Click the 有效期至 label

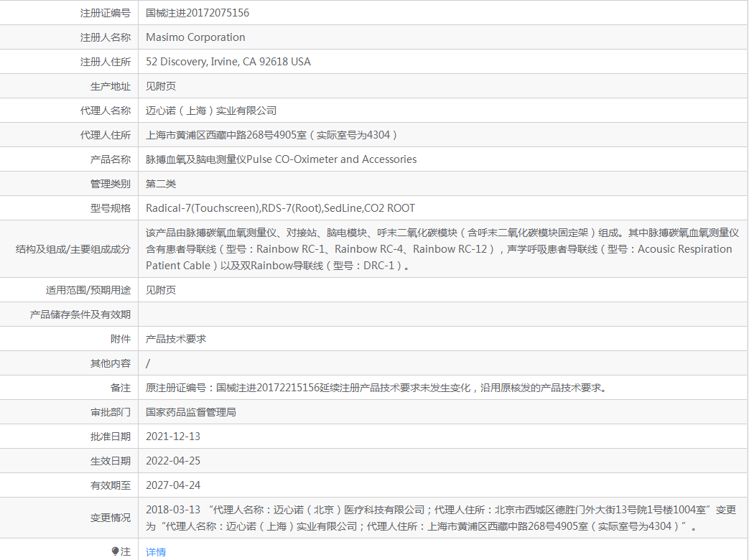pyautogui.click(x=111, y=485)
